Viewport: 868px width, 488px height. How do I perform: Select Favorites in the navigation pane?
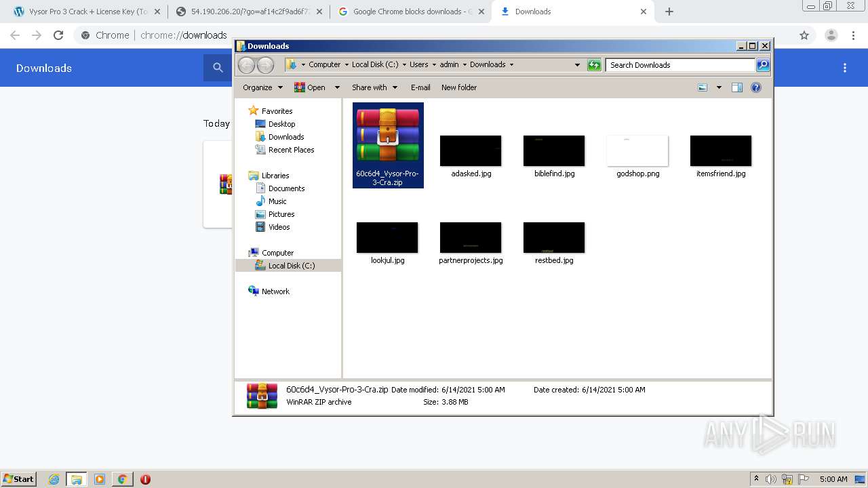click(277, 111)
